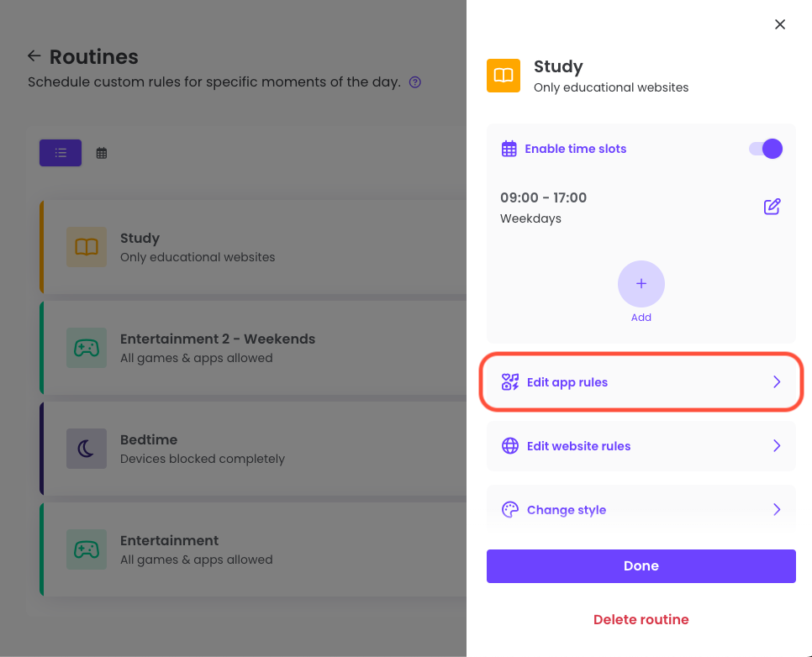Disable the Enable time slots toggle

[765, 148]
